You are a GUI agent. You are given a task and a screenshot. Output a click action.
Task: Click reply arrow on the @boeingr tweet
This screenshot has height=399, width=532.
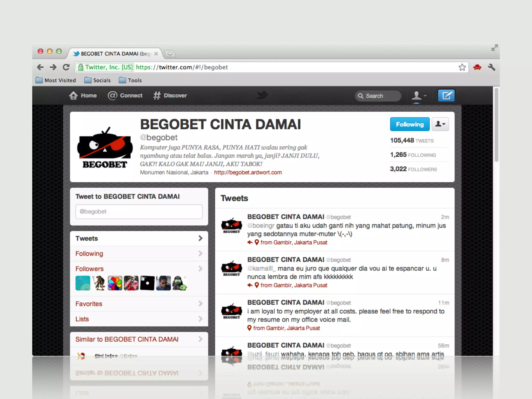tap(250, 242)
